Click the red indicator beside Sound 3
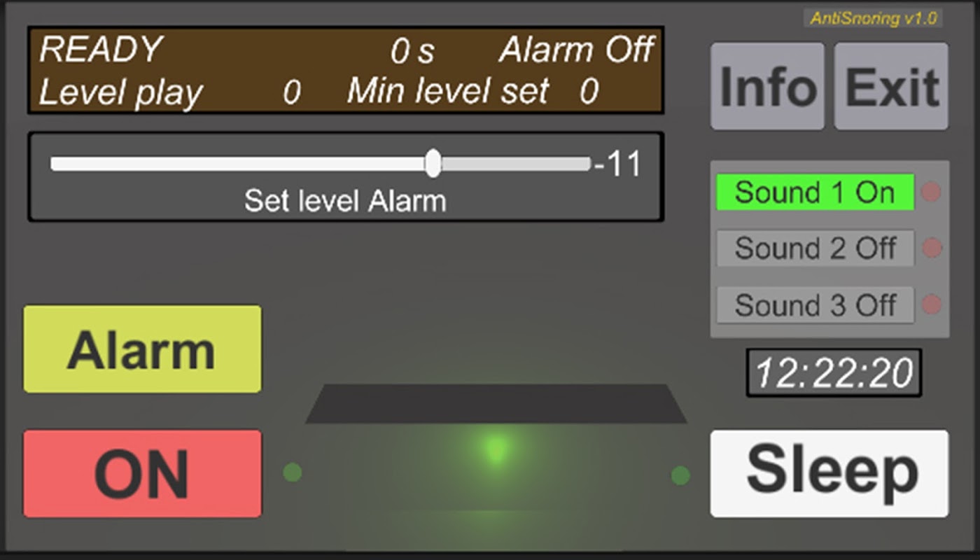980x560 pixels. point(932,305)
